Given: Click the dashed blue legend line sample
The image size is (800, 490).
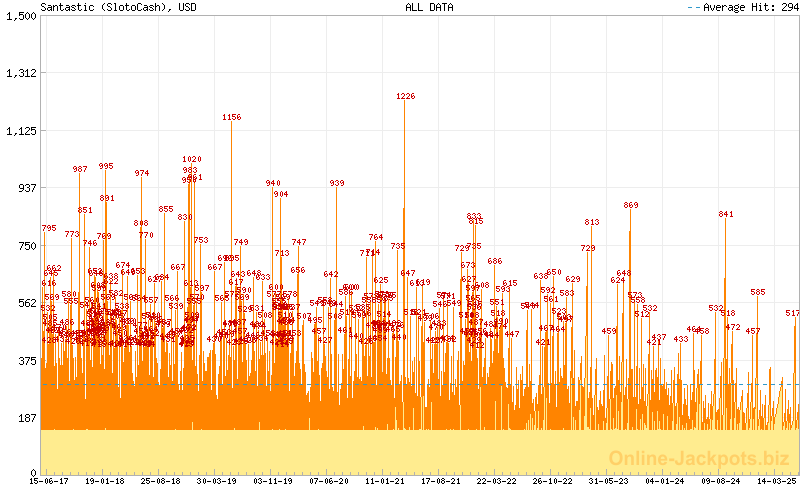Looking at the screenshot, I should coord(694,7).
